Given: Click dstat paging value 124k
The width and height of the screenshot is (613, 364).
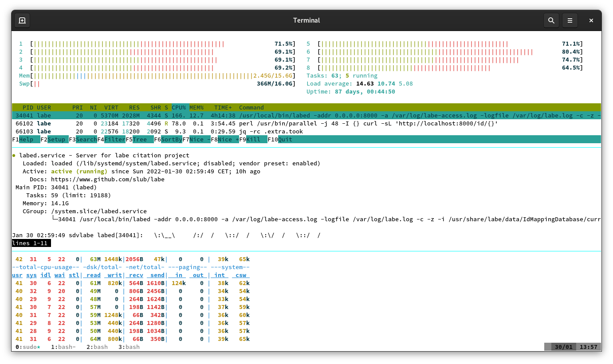Looking at the screenshot, I should click(179, 283).
